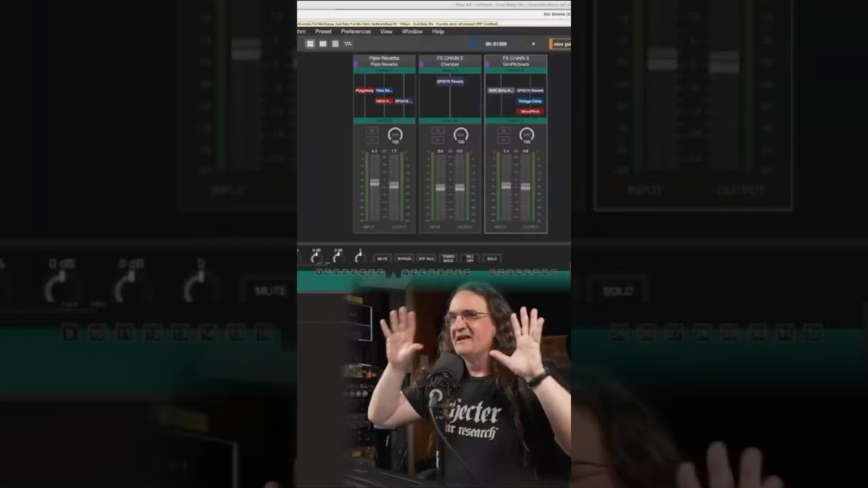Toggle the BYPASS button
868x488 pixels.
click(x=404, y=259)
